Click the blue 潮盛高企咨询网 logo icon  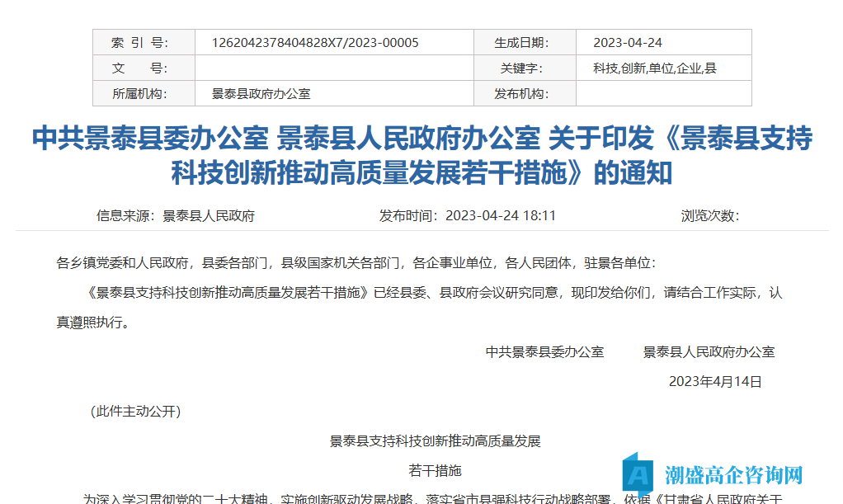click(x=638, y=474)
